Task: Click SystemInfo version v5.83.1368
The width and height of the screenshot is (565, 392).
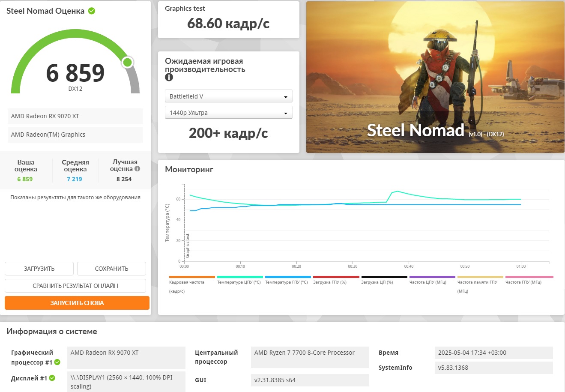Action: tap(494, 368)
